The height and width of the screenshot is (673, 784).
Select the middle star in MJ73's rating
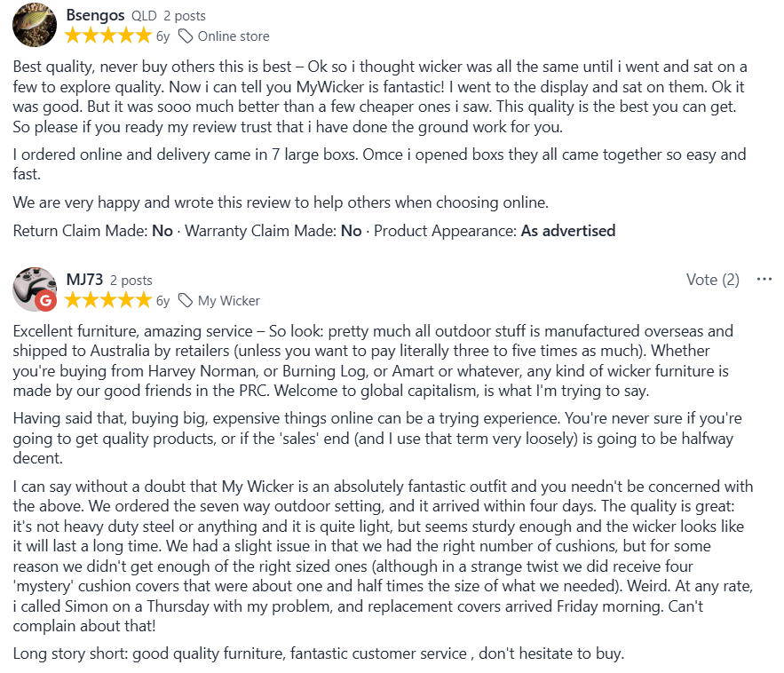108,300
